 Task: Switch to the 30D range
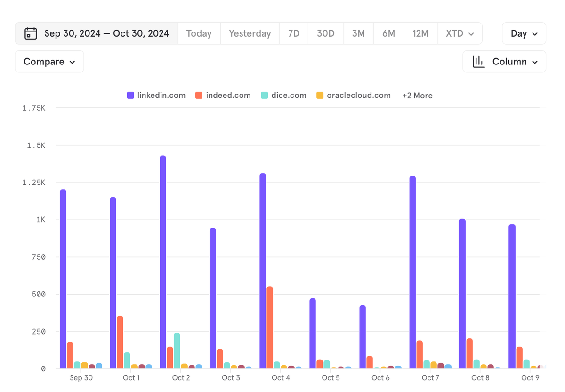(x=325, y=33)
